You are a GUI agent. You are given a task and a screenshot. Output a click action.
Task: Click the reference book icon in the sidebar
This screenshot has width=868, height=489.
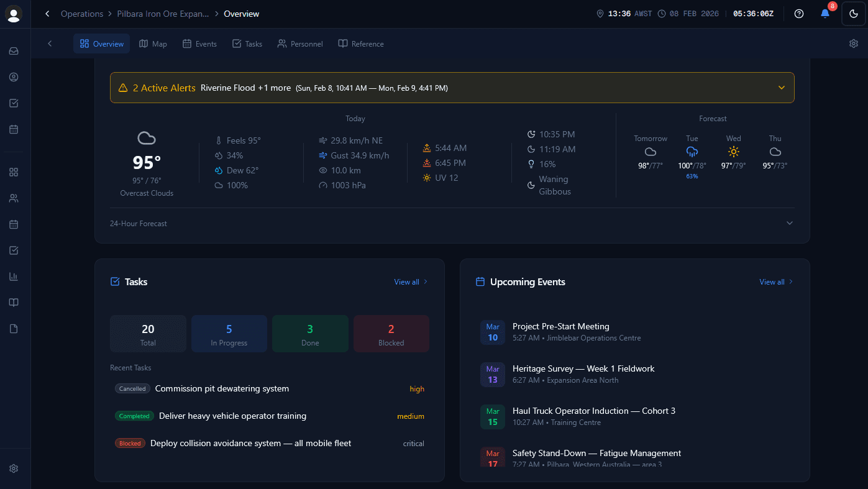(14, 302)
